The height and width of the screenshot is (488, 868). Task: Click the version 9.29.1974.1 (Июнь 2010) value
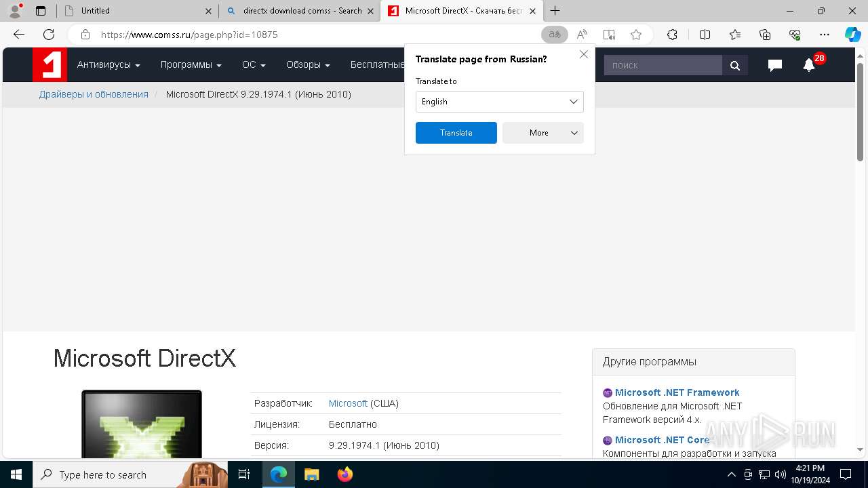(384, 445)
